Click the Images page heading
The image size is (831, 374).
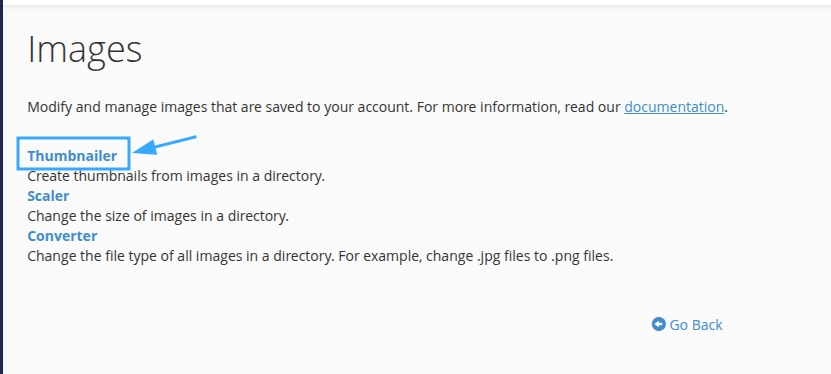(85, 50)
